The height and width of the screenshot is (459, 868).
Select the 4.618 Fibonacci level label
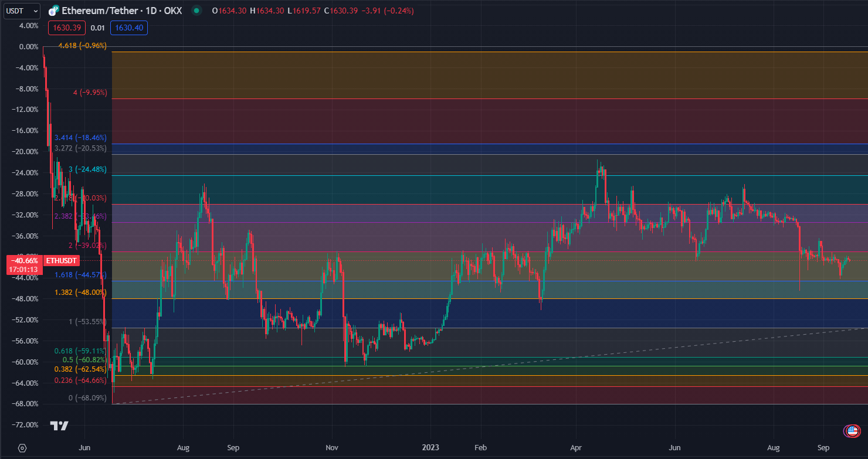click(x=82, y=46)
